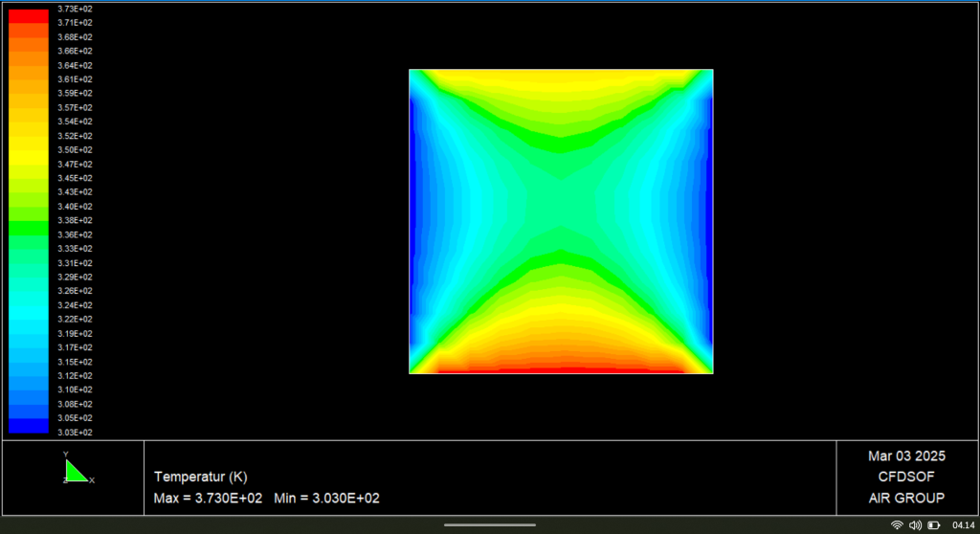
Task: Click the dark blue 3.03E+02 legend swatch
Action: (28, 426)
